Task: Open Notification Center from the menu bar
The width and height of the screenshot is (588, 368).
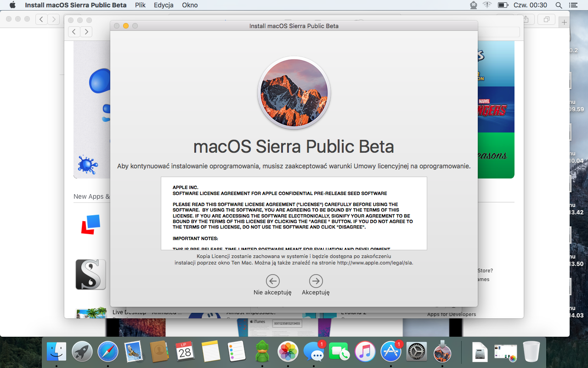Action: pos(572,5)
